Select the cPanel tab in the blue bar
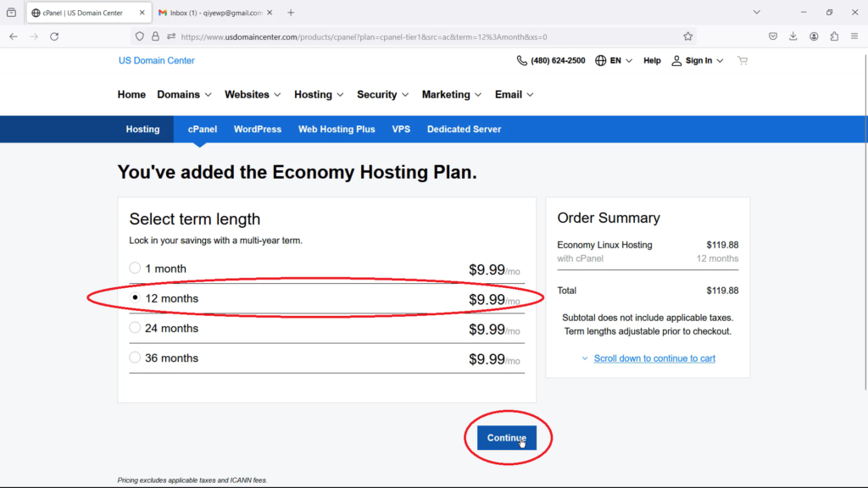 click(x=202, y=129)
